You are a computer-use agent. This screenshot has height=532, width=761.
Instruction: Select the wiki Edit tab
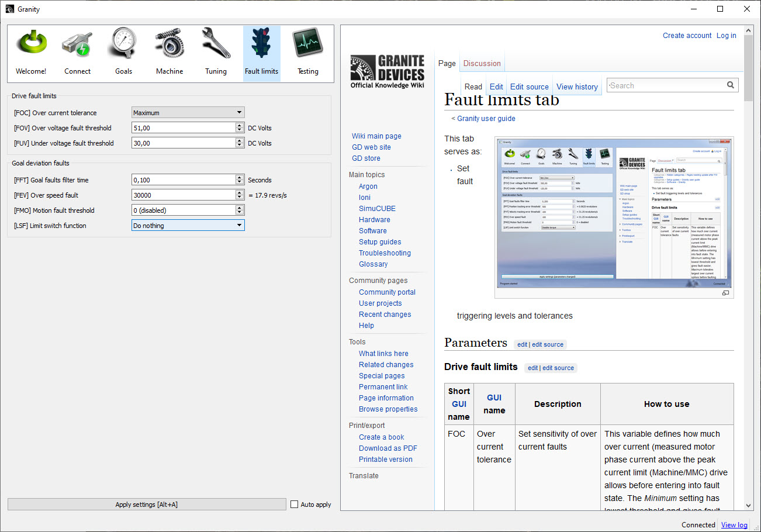(x=496, y=87)
